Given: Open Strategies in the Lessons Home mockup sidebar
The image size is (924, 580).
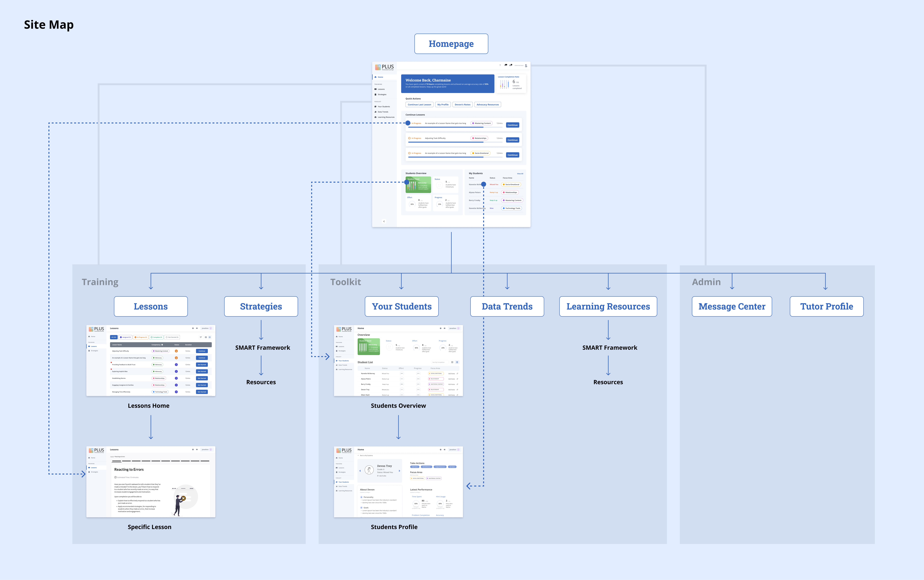Looking at the screenshot, I should point(93,351).
